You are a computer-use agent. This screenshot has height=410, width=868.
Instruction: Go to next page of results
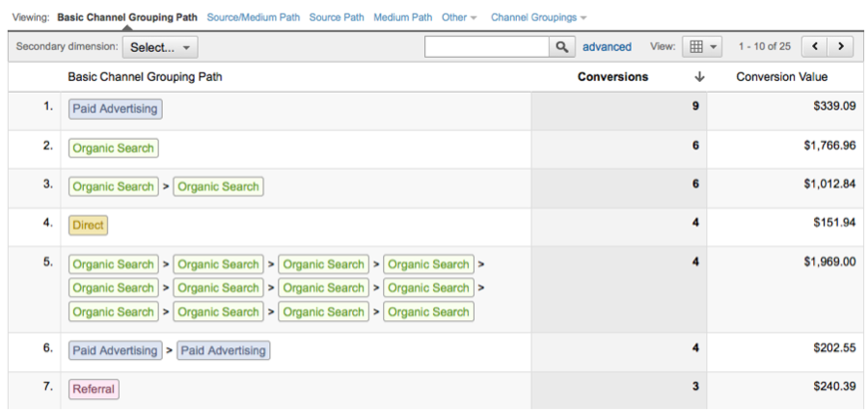[x=843, y=46]
